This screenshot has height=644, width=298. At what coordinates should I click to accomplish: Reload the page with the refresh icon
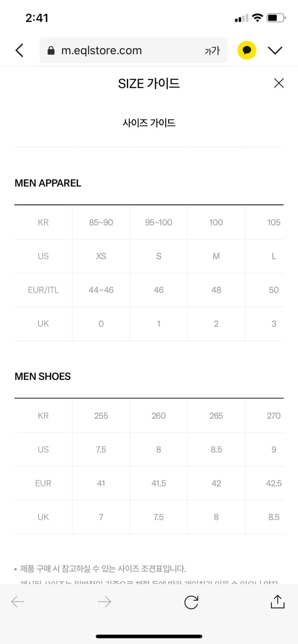coord(191,602)
